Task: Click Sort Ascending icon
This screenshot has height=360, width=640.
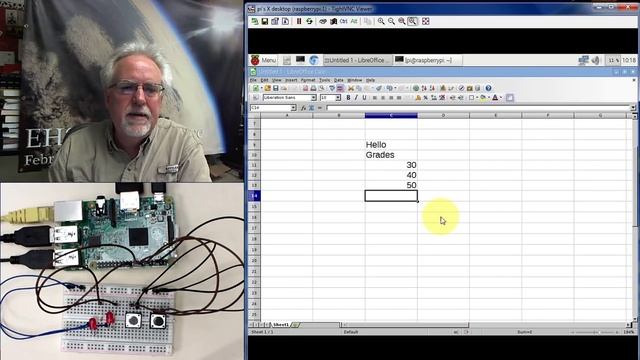Action: click(424, 88)
